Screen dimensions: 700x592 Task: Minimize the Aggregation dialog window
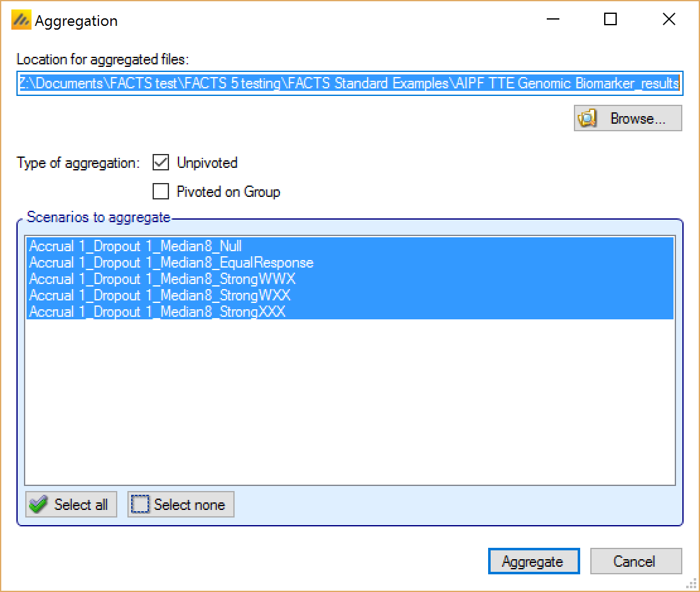(551, 20)
